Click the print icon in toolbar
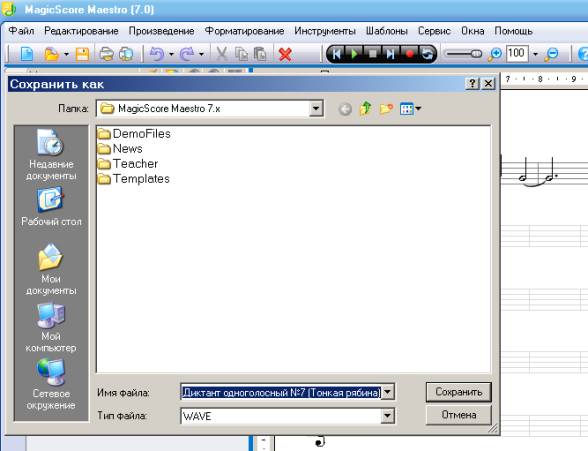This screenshot has height=451, width=588. 106,54
